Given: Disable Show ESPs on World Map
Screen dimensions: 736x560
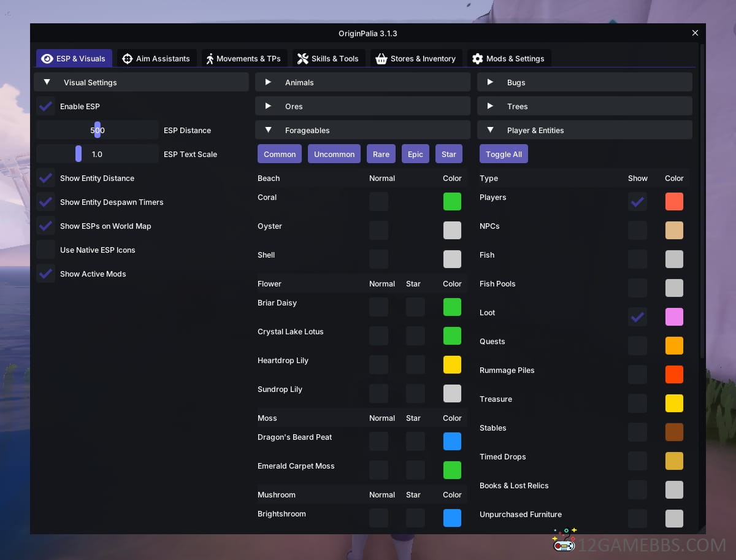Looking at the screenshot, I should [x=45, y=226].
